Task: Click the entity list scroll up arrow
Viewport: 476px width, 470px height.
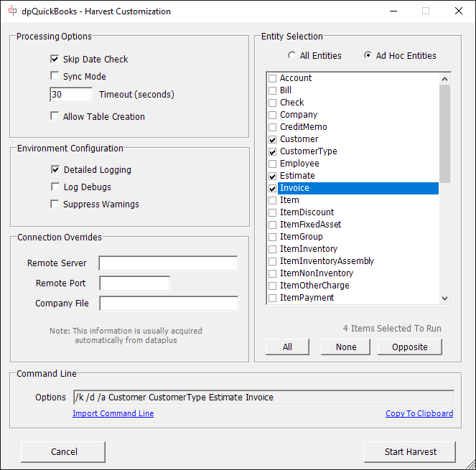Action: pyautogui.click(x=444, y=79)
